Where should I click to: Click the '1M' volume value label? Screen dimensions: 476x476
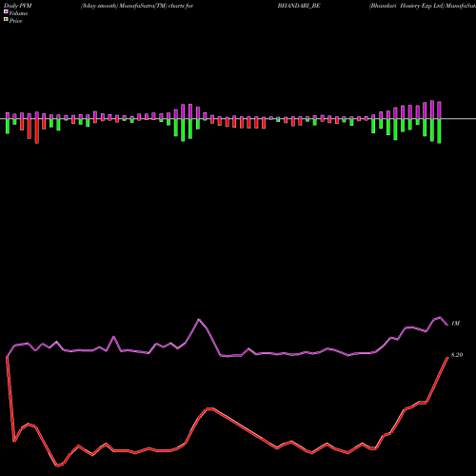tap(455, 324)
